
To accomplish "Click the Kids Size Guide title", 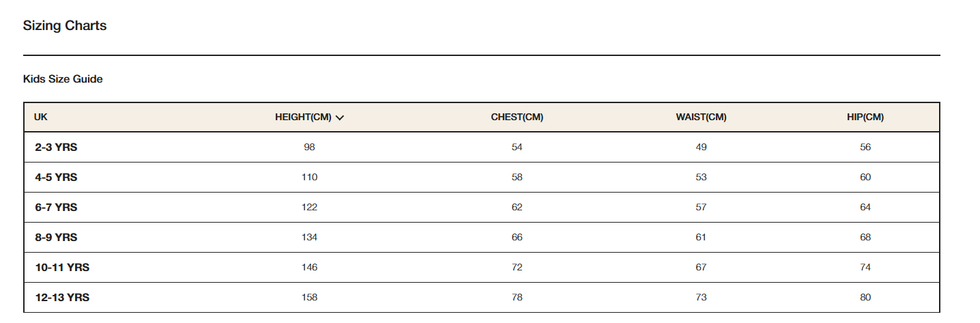I will point(63,79).
